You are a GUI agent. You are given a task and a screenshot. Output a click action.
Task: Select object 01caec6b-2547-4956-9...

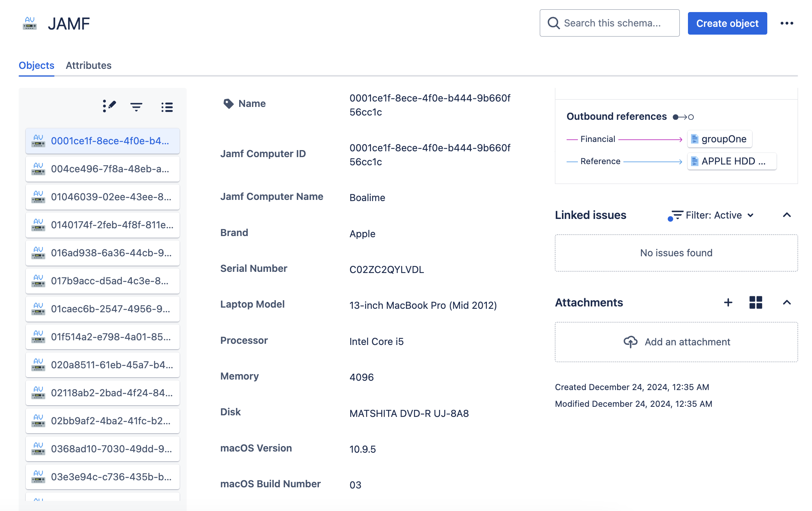(x=103, y=309)
